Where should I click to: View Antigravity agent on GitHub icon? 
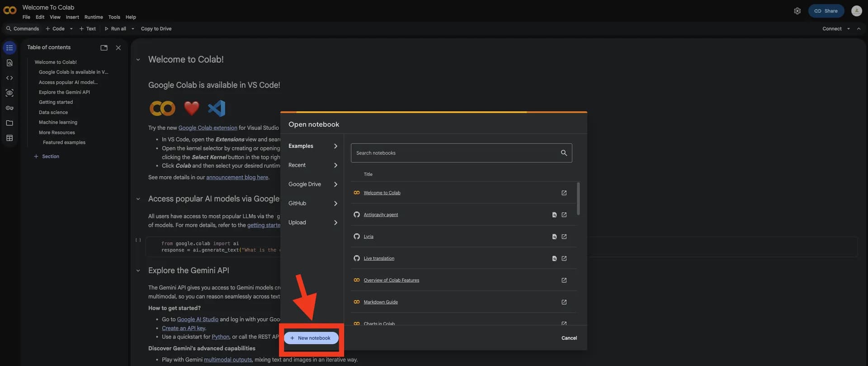tap(554, 215)
